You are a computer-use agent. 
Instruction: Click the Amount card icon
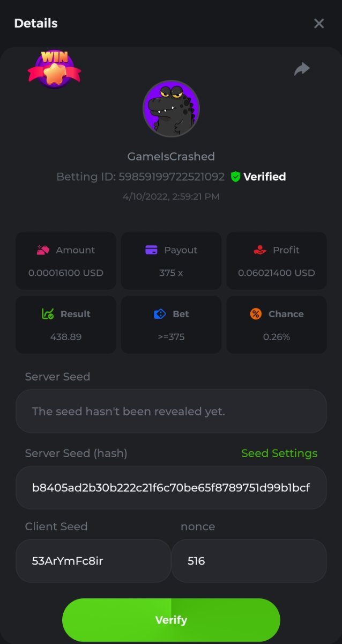(43, 250)
